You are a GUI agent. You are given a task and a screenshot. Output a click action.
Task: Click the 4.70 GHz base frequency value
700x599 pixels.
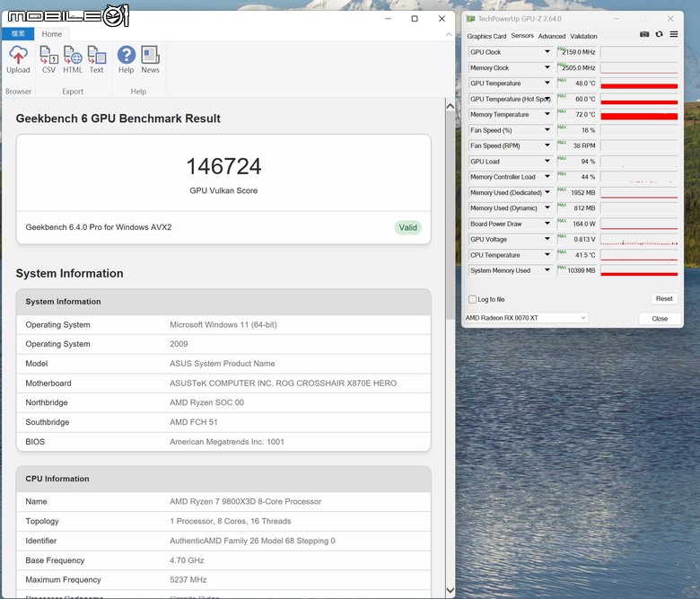coord(187,560)
